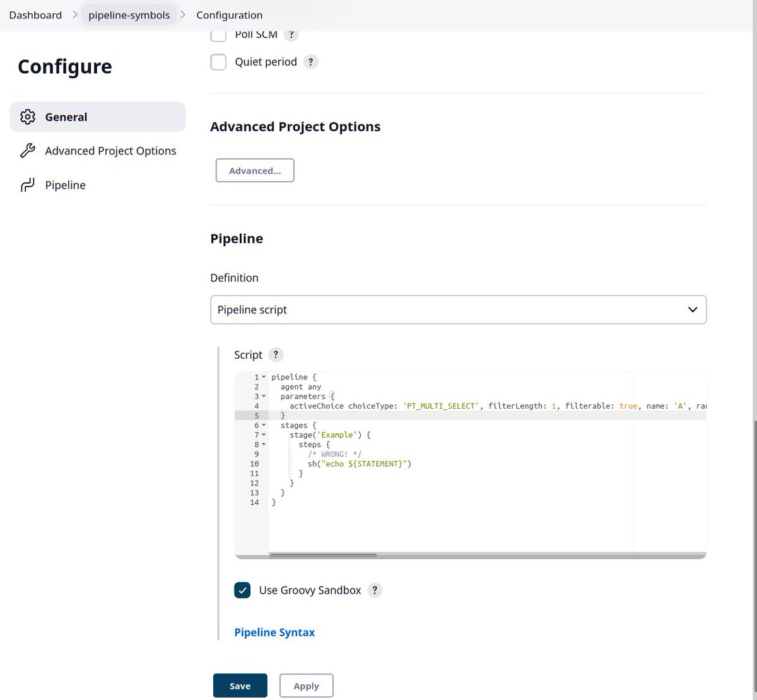The height and width of the screenshot is (700, 757).
Task: Click the sh("echo ${STATEMENT}") code line
Action: [x=360, y=464]
